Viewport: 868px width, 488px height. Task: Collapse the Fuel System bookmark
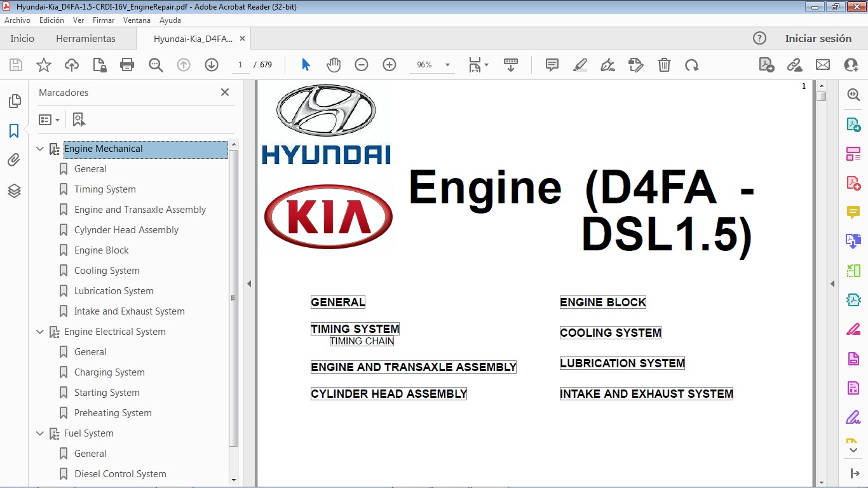pos(39,433)
